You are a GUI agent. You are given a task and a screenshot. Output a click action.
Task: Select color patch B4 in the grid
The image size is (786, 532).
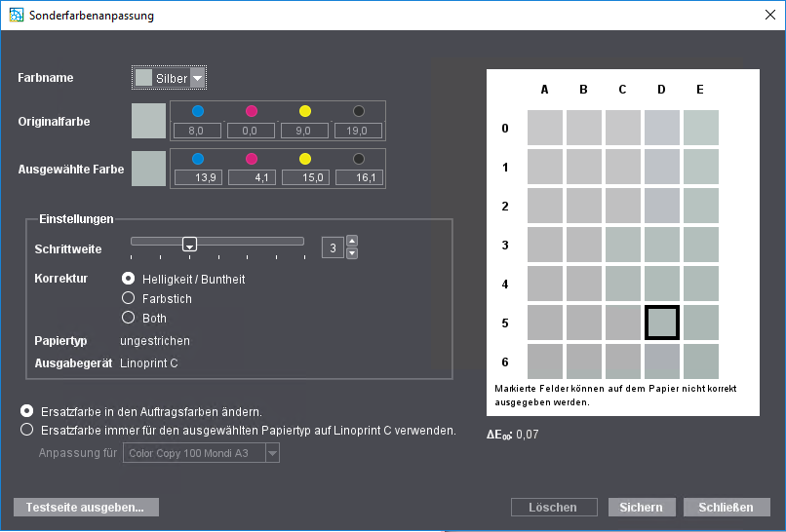coord(584,284)
